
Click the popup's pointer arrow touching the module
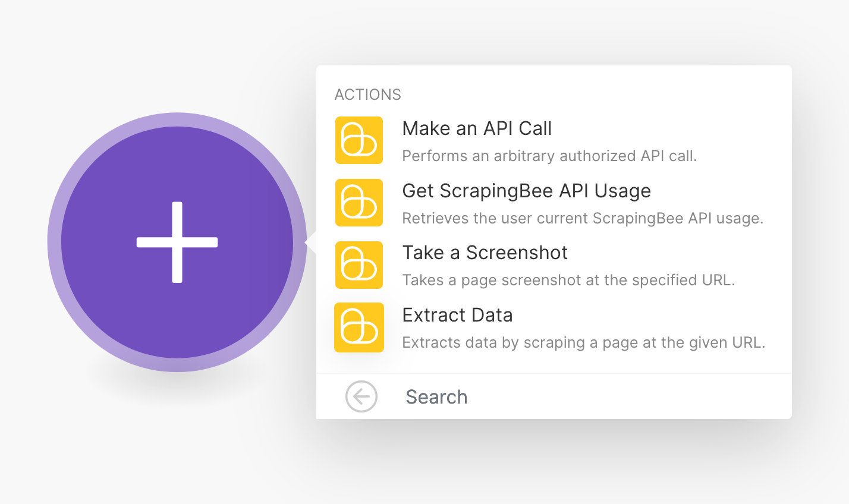point(310,242)
